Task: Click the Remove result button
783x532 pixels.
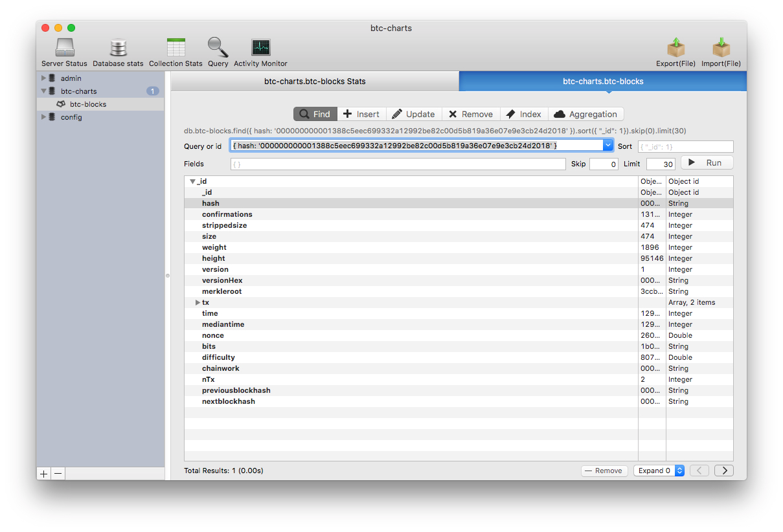Action: (604, 471)
